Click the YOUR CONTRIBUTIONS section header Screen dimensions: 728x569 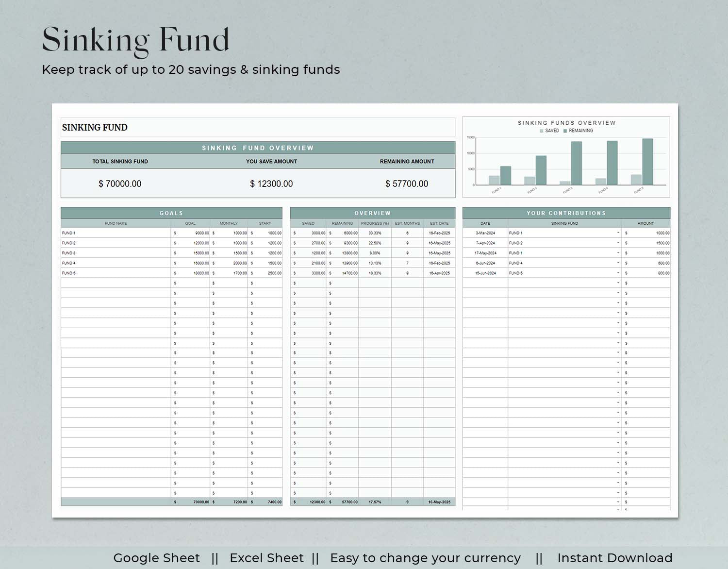click(566, 213)
